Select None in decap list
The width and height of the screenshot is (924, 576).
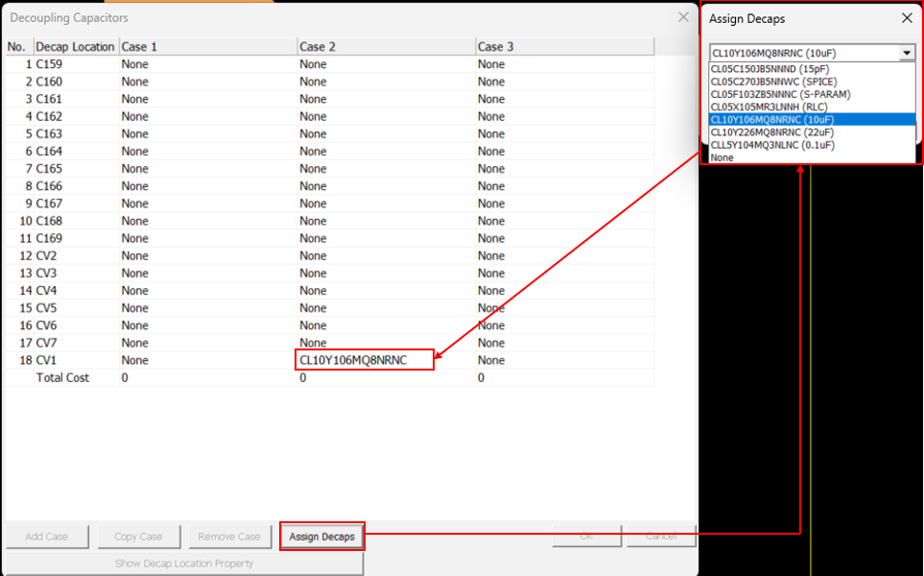tap(723, 157)
